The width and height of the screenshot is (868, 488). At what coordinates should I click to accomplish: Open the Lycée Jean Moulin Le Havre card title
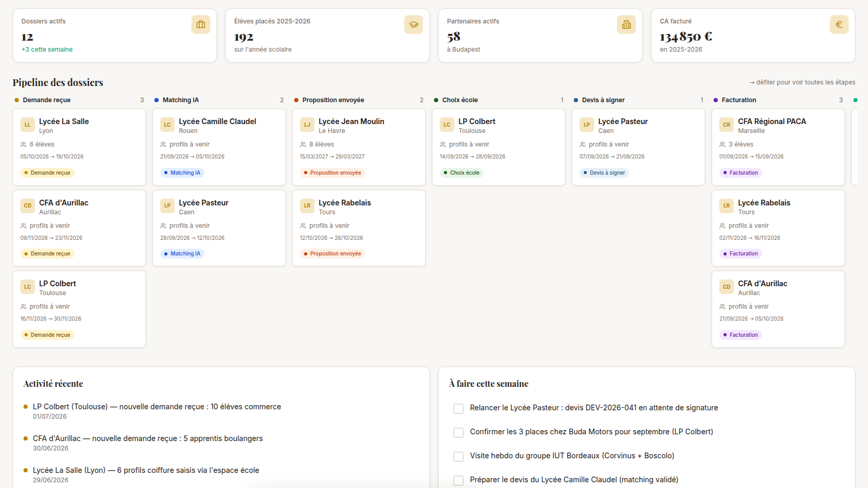(351, 121)
